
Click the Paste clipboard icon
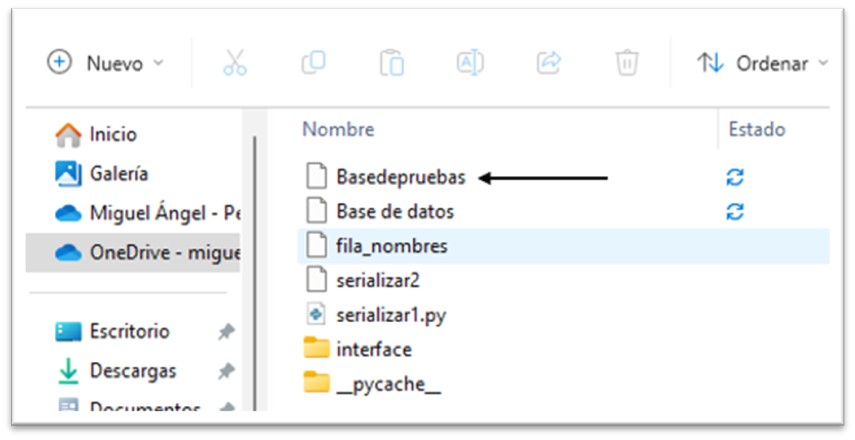391,63
